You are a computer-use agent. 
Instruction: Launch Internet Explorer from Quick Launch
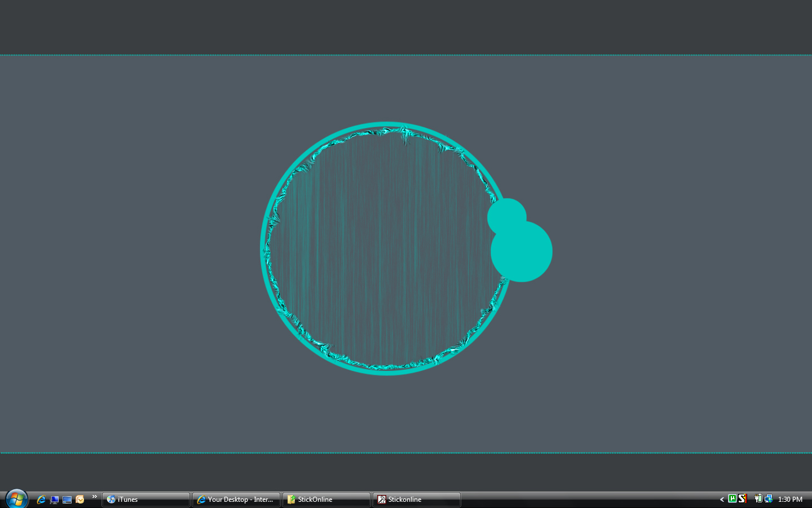pyautogui.click(x=41, y=500)
